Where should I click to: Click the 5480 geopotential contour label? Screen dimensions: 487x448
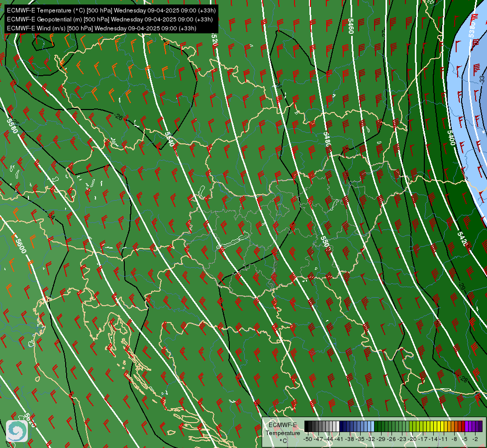point(327,139)
